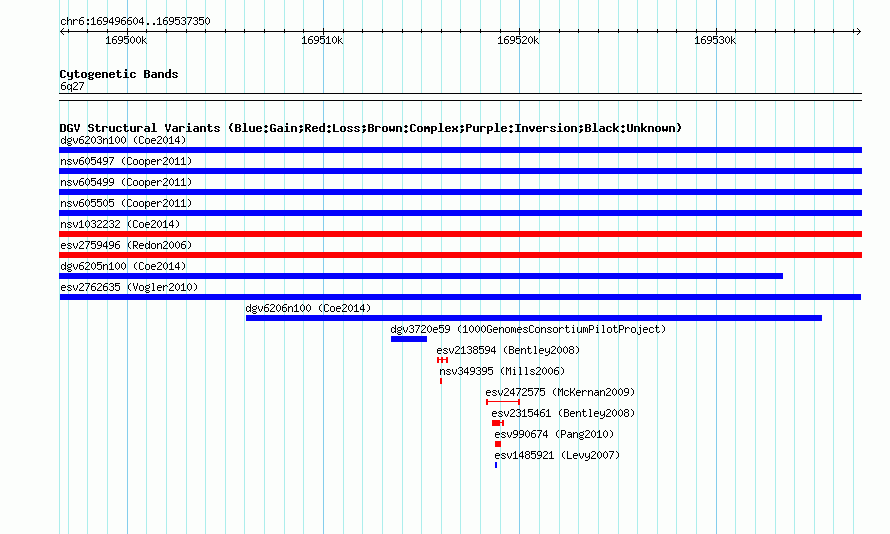The height and width of the screenshot is (534, 890).
Task: Select the 6q27 cytogenetic band label
Action: 72,86
